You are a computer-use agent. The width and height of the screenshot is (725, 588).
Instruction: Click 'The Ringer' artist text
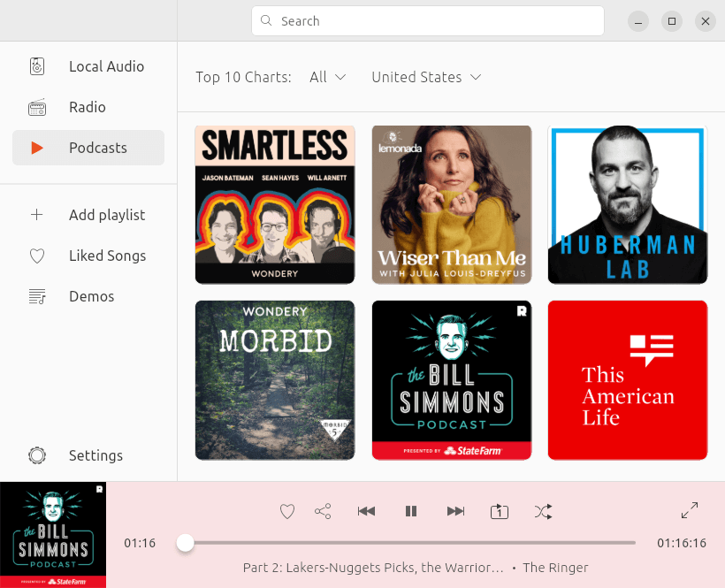[555, 568]
